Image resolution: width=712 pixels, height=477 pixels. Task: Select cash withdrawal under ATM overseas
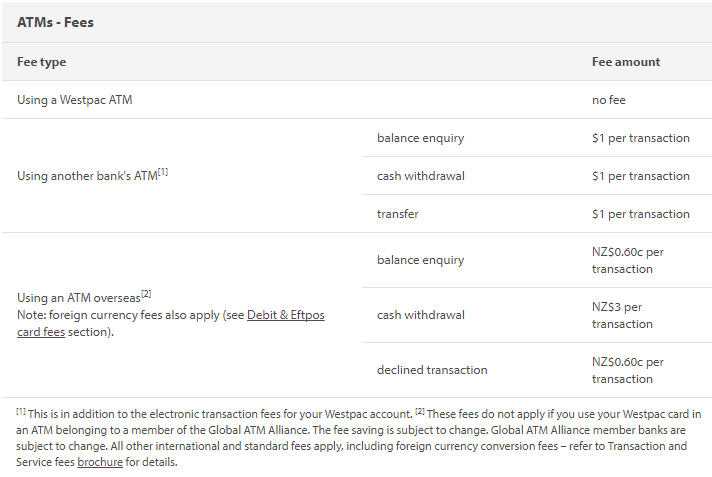(420, 315)
